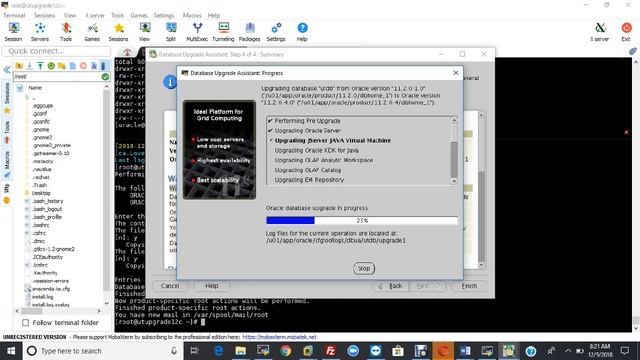Viewport: 640px width, 360px height.
Task: Open the Tunneling tool
Action: (x=223, y=32)
